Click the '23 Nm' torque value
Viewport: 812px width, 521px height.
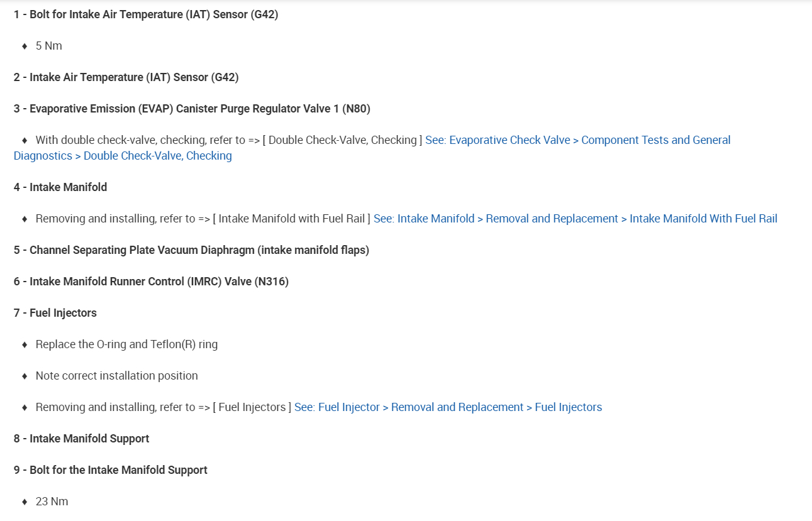click(52, 502)
